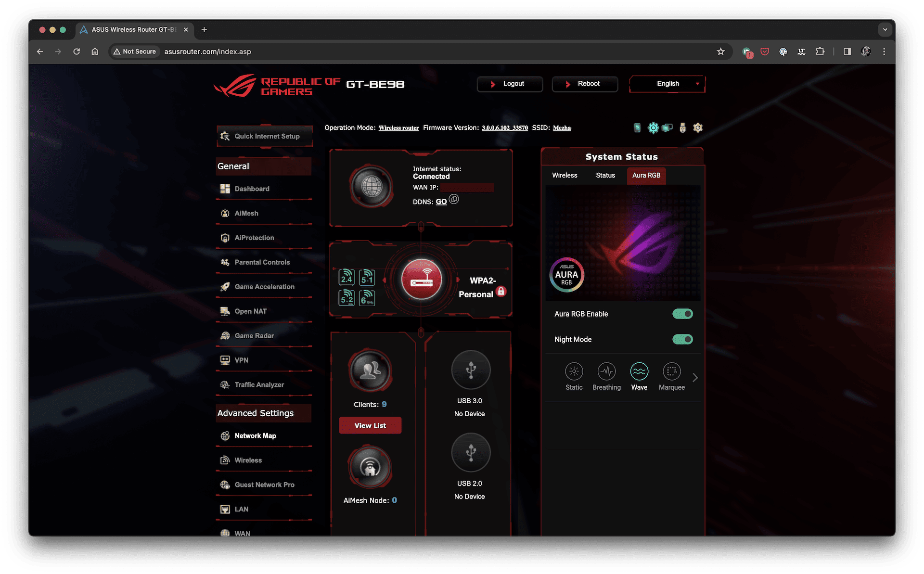
Task: Select the Traffic Analyzer icon
Action: pyautogui.click(x=224, y=385)
